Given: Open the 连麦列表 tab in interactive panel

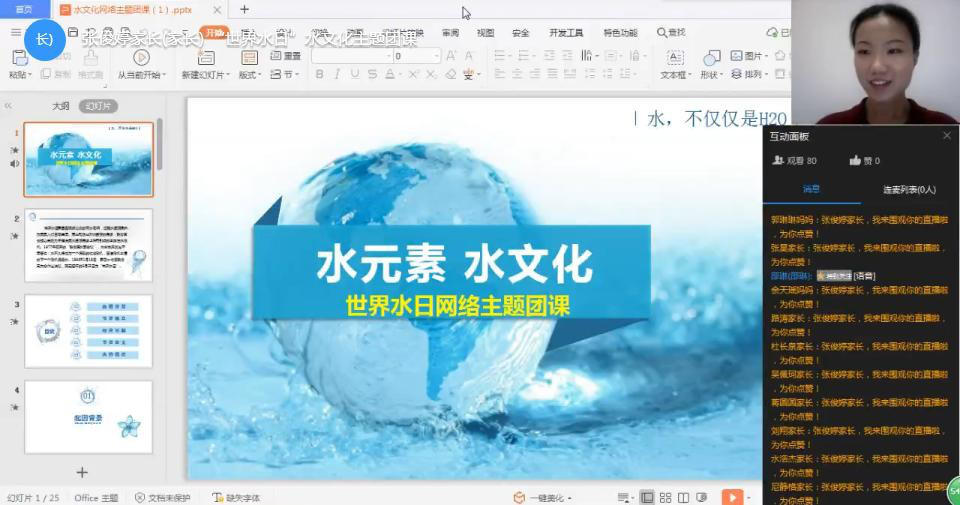Looking at the screenshot, I should click(909, 189).
